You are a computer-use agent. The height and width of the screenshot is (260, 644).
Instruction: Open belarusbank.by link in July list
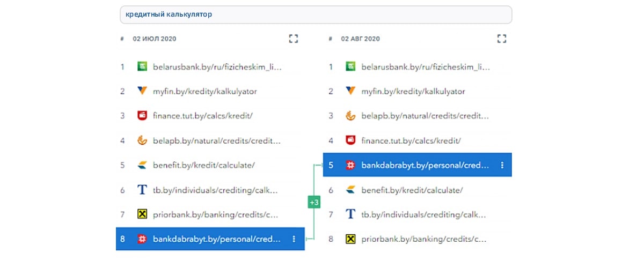[x=217, y=67]
